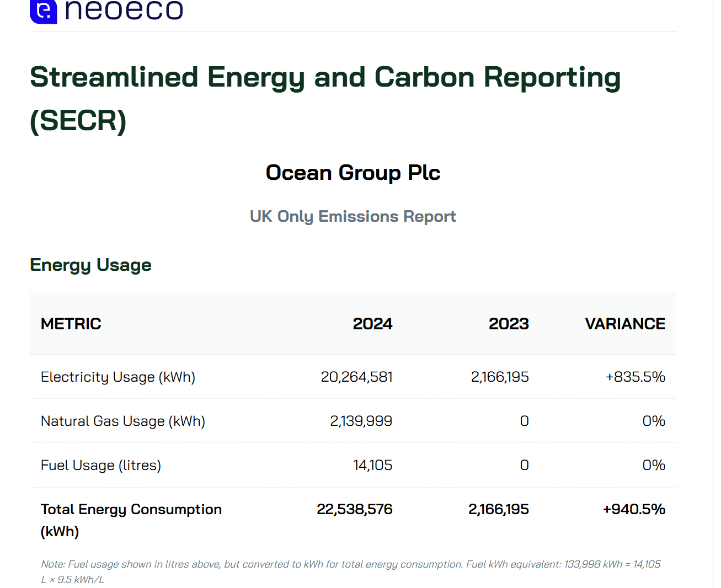
Task: Select the SECR report main heading
Action: [325, 98]
